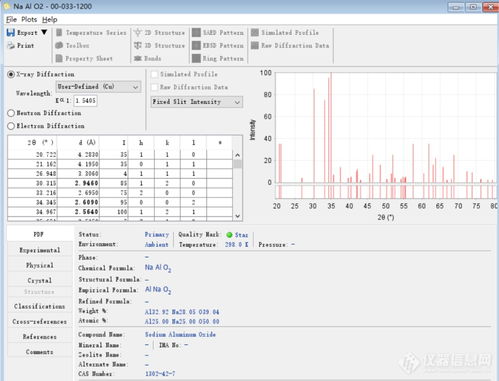Open the Temperature Series tool
This screenshot has height=381, width=499.
point(59,32)
